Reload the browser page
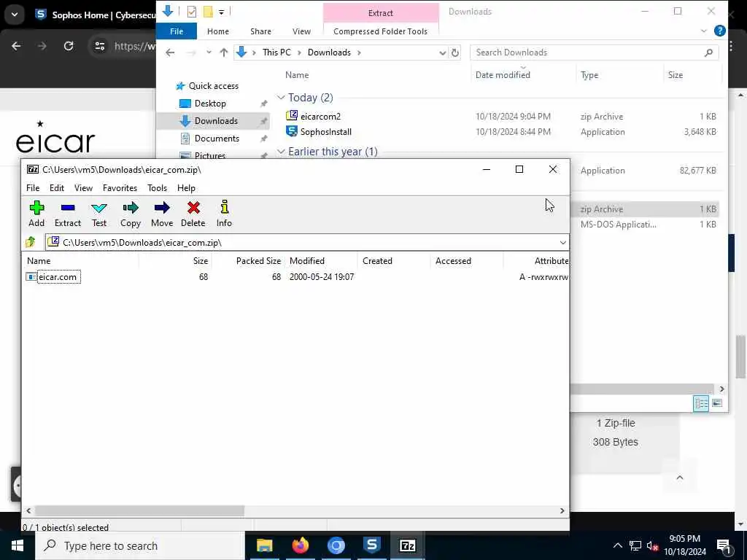This screenshot has height=560, width=747. 69,46
